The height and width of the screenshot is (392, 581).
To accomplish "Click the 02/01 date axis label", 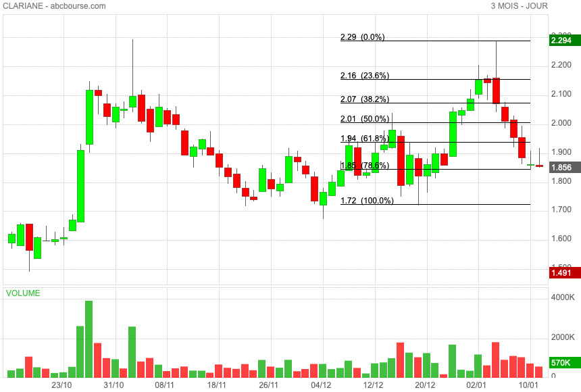I will coord(476,385).
